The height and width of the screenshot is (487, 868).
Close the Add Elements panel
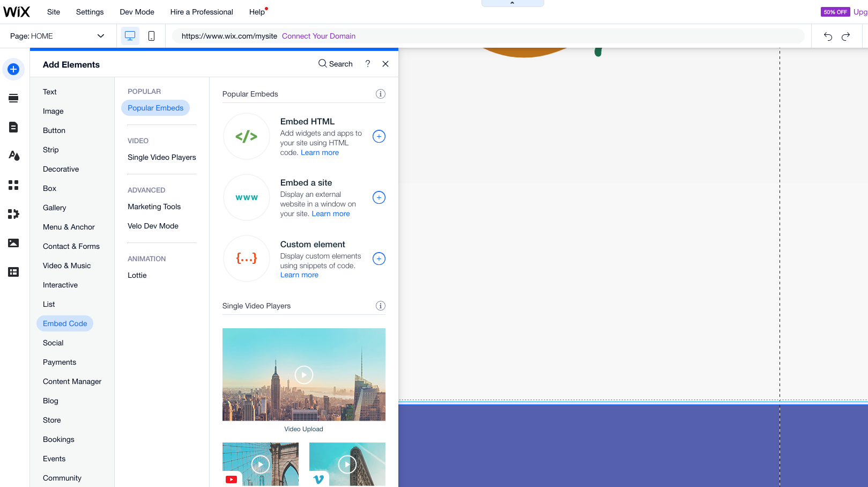click(385, 64)
